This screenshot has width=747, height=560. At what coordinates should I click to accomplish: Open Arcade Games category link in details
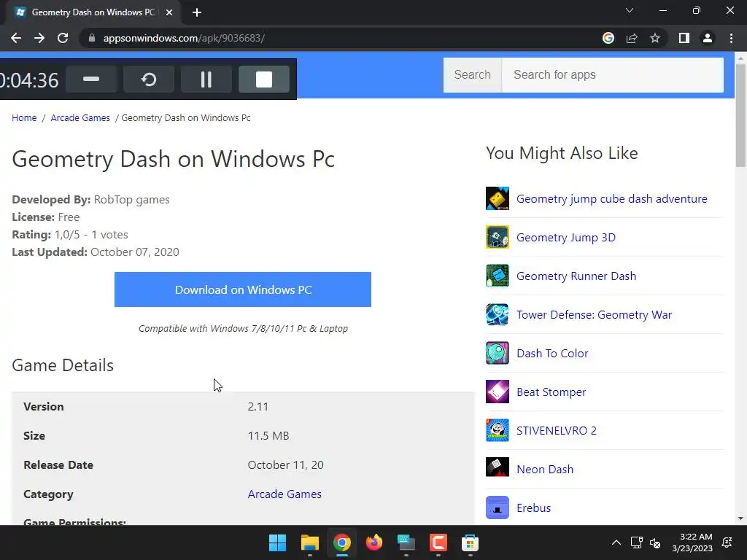point(285,494)
